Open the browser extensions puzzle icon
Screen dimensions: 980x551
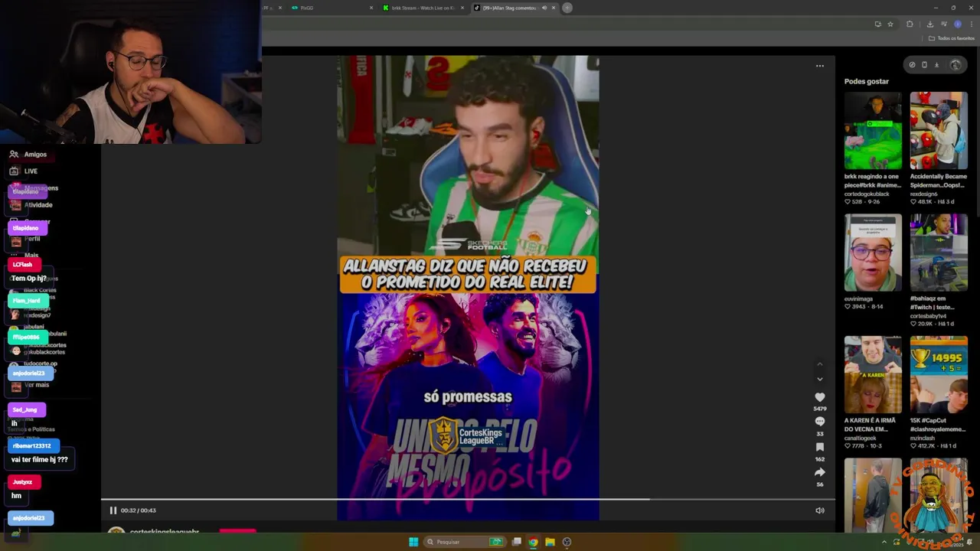910,24
